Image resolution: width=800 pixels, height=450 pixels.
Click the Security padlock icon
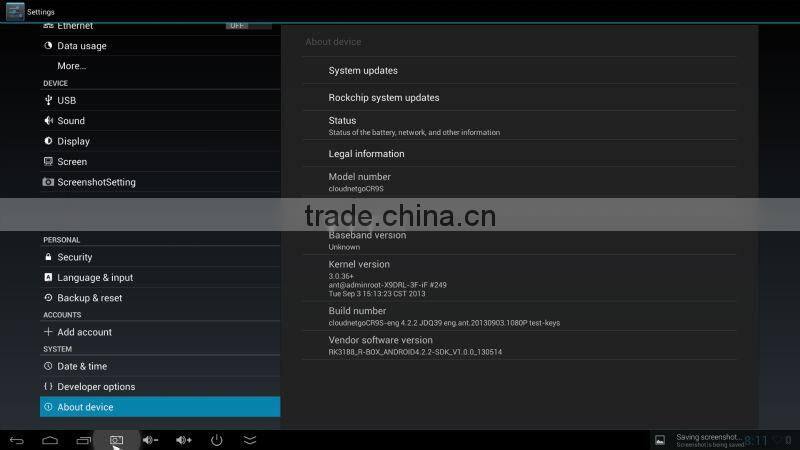[x=48, y=257]
